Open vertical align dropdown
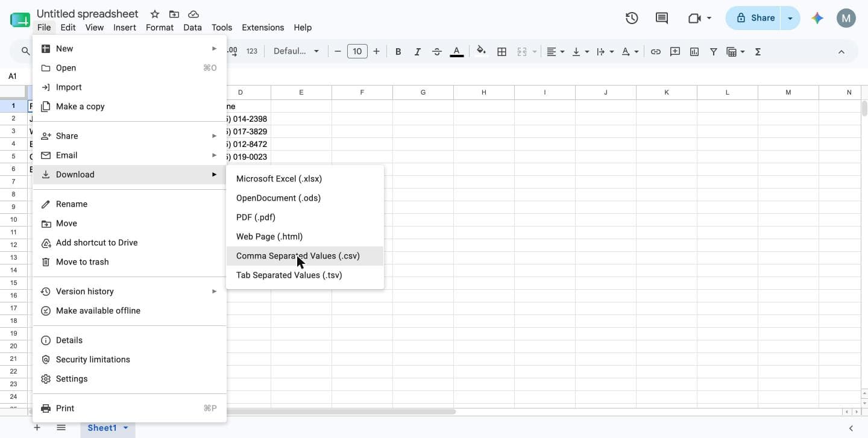 point(580,52)
